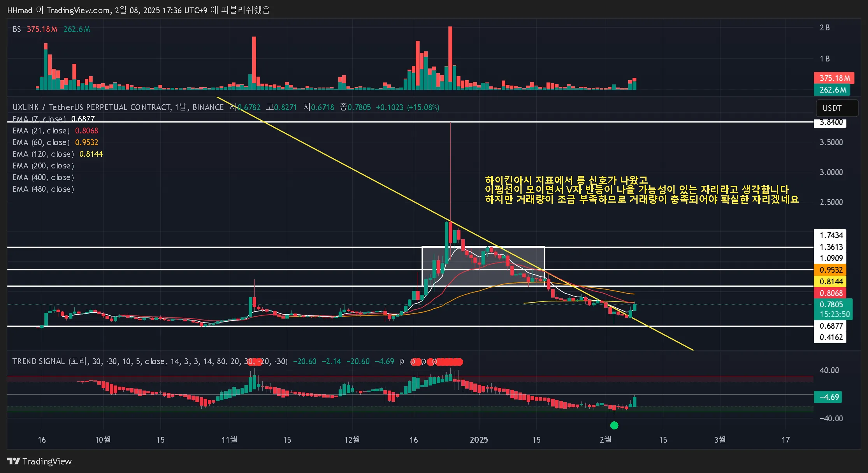868x473 pixels.
Task: Click the red 375.18M volume axis tag
Action: pyautogui.click(x=834, y=78)
